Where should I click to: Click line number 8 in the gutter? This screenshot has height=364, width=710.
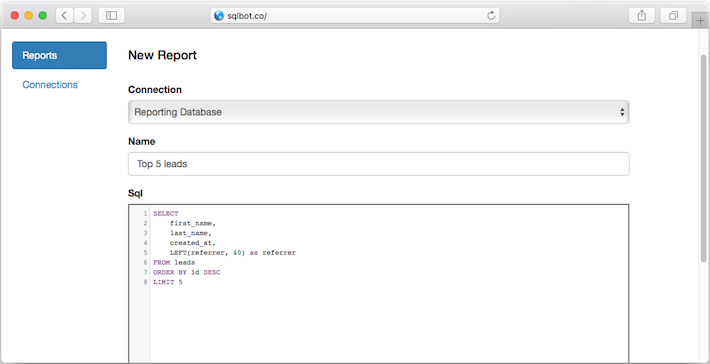coord(145,283)
